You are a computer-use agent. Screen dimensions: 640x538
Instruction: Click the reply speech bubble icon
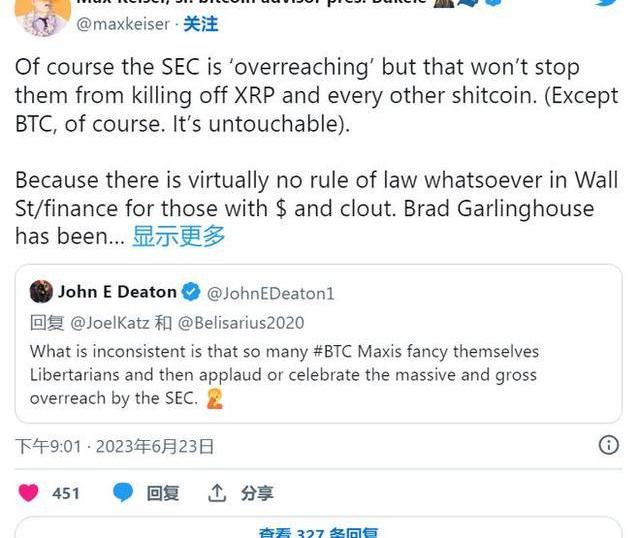[x=123, y=493]
